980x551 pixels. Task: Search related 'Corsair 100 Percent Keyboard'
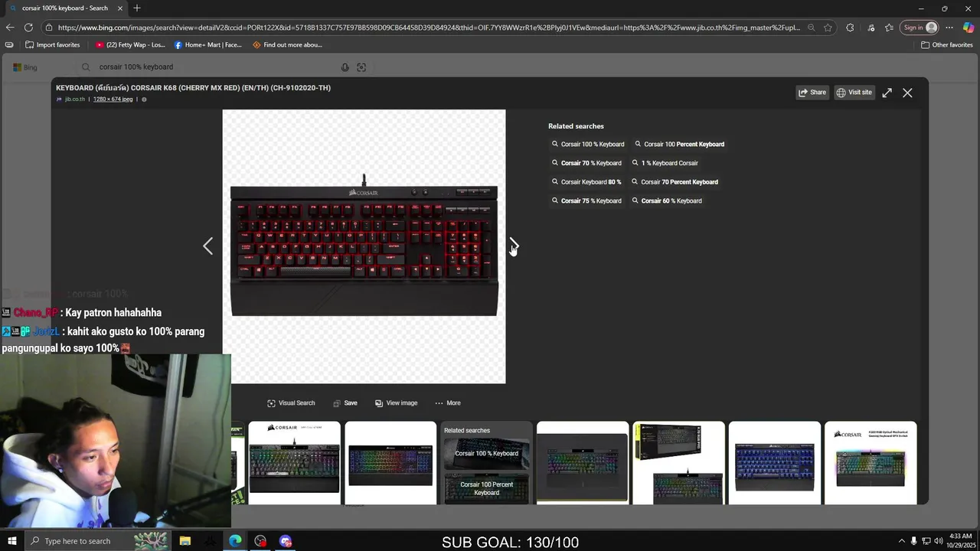coord(679,144)
